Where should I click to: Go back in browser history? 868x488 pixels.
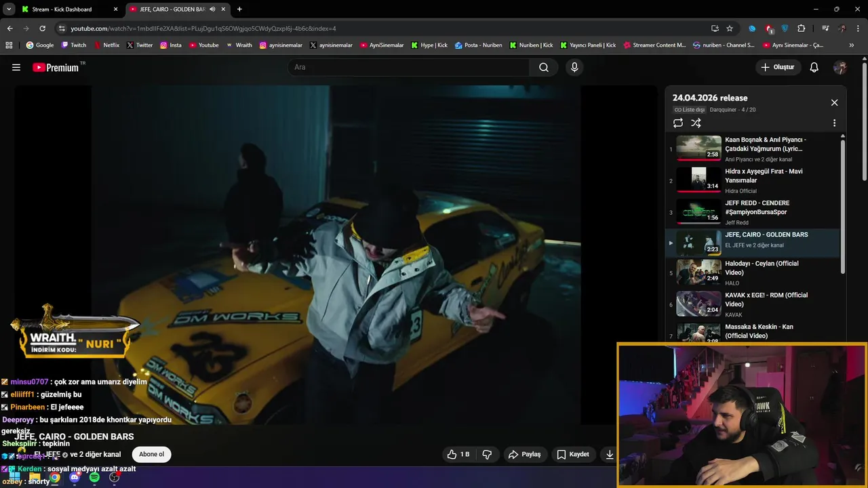[9, 28]
